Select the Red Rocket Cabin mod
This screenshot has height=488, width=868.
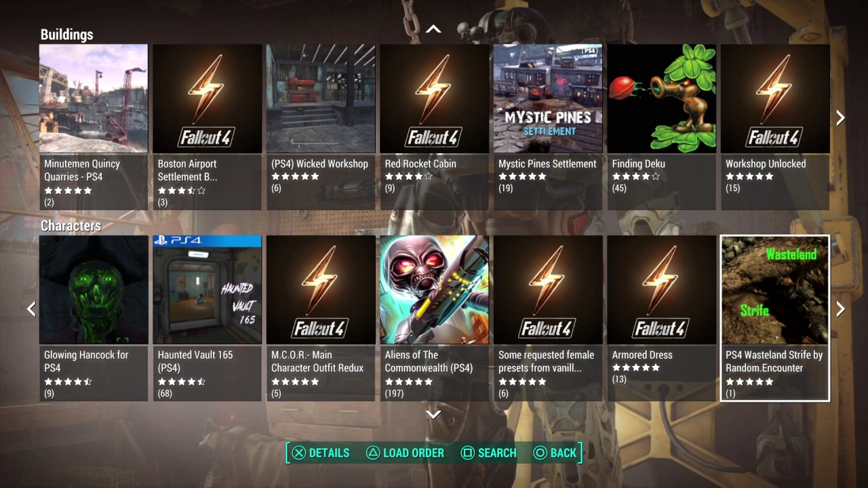click(434, 127)
